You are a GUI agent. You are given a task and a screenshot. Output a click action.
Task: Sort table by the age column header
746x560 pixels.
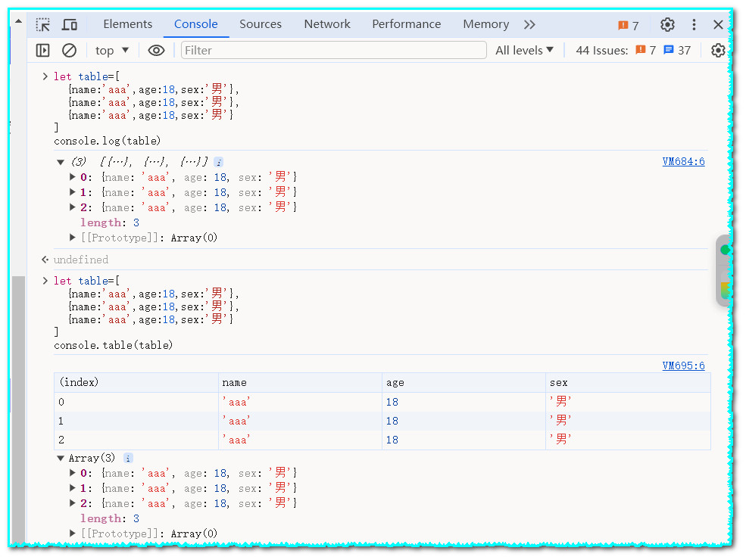click(464, 383)
